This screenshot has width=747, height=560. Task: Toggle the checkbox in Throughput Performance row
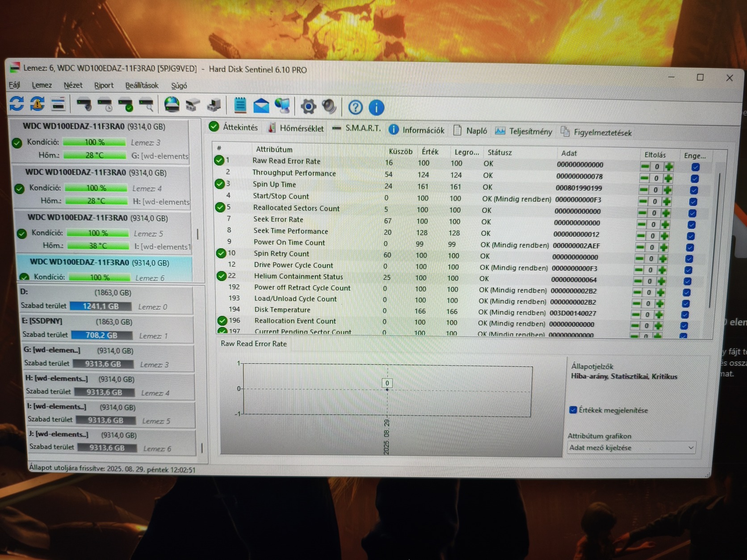[x=694, y=179]
